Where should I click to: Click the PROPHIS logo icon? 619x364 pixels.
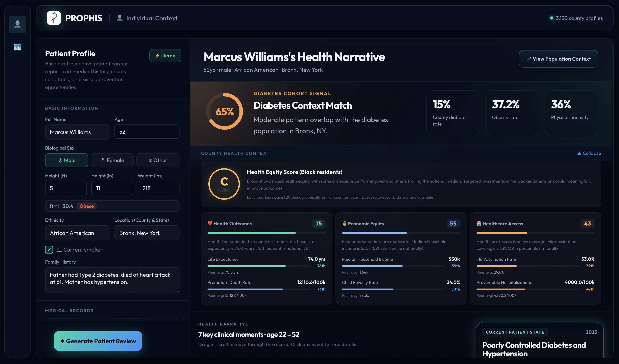54,18
